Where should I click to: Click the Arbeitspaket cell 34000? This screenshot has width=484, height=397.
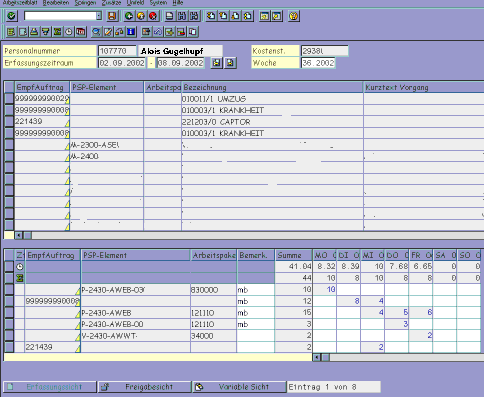tap(213, 335)
